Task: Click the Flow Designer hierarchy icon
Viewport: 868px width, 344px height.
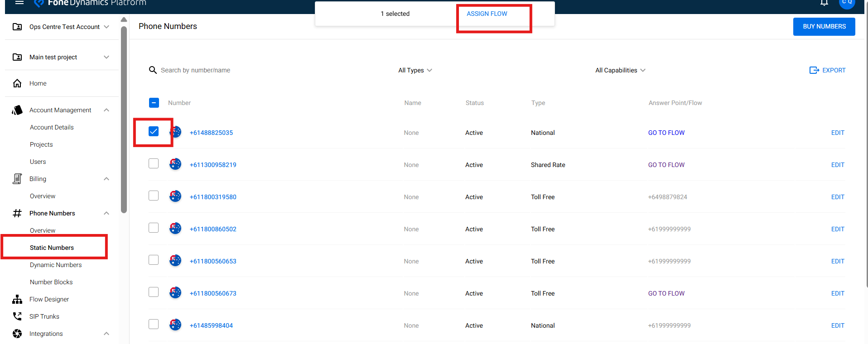Action: (17, 299)
